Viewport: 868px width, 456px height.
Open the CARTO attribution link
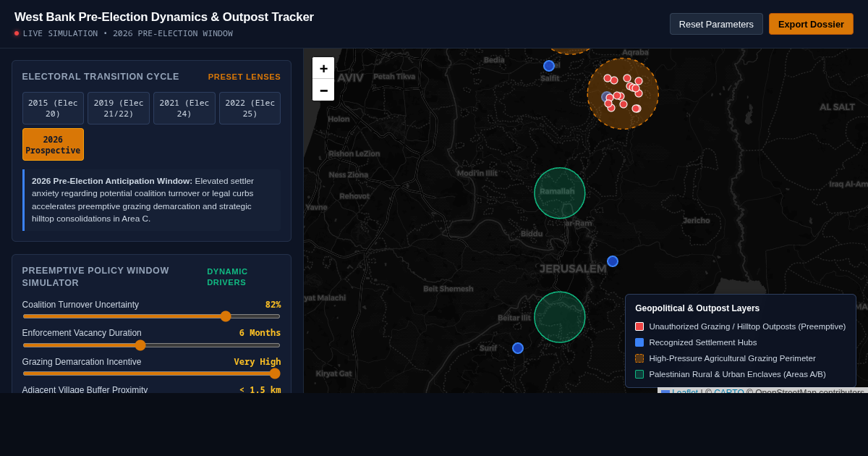tap(728, 392)
